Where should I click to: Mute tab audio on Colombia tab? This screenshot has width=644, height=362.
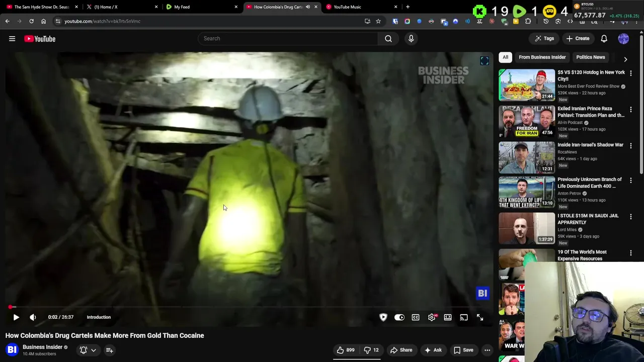pyautogui.click(x=307, y=7)
